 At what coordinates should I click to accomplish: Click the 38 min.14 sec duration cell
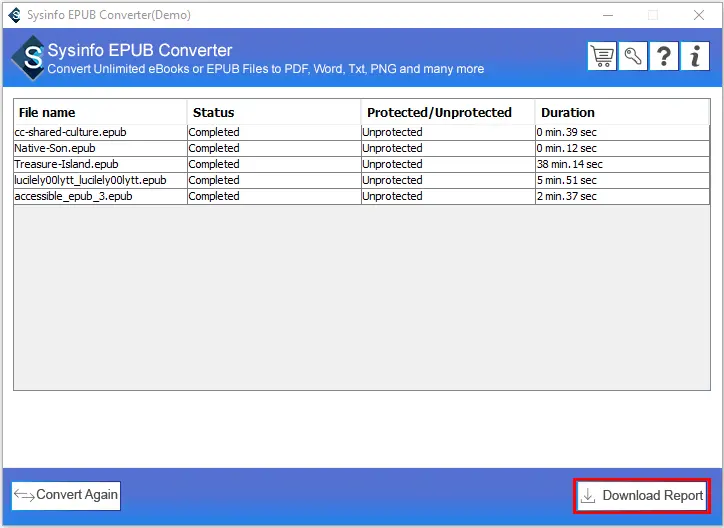tap(569, 164)
